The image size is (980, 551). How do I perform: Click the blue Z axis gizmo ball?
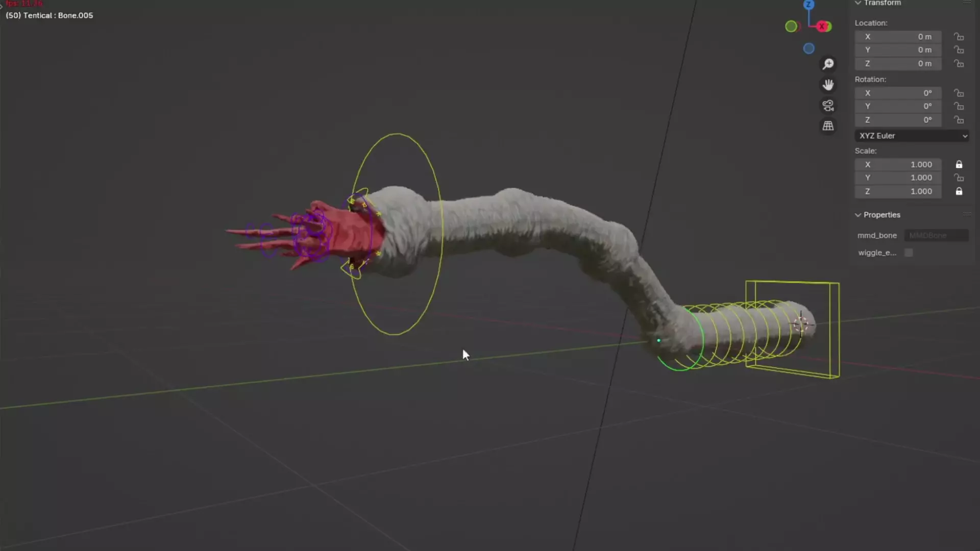click(x=808, y=5)
